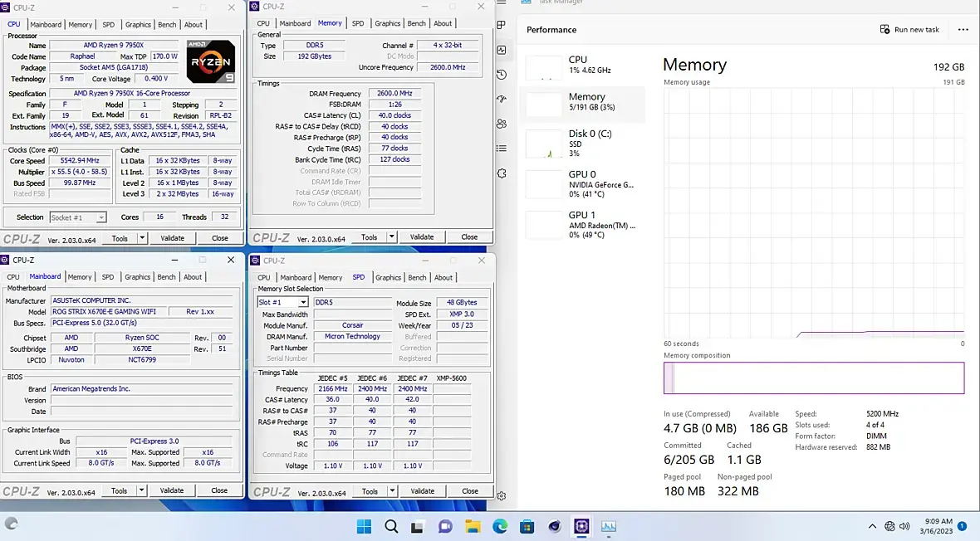This screenshot has height=541, width=980.
Task: Select the SPD tab in the CPU window
Action: click(x=108, y=24)
